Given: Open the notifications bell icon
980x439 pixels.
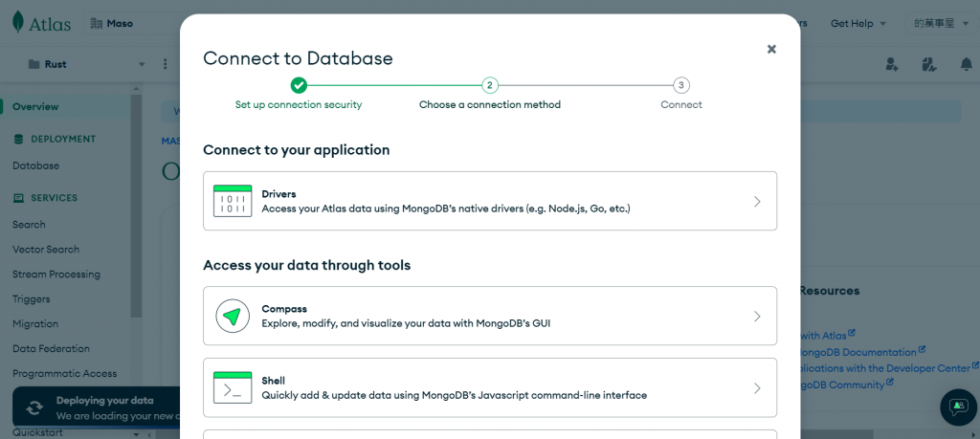Looking at the screenshot, I should pyautogui.click(x=966, y=64).
